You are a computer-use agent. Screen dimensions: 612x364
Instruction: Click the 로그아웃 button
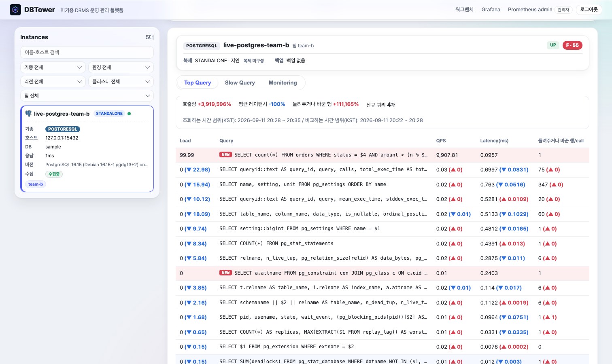[x=589, y=10]
